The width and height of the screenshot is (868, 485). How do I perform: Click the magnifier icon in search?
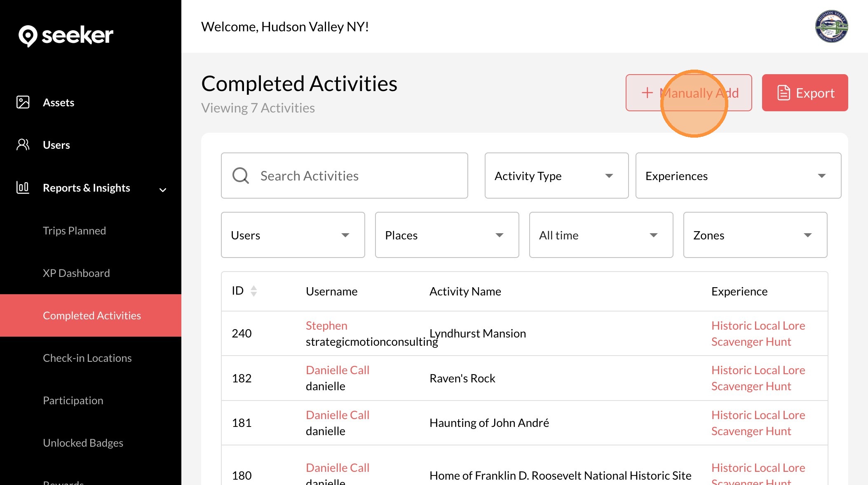pyautogui.click(x=240, y=176)
